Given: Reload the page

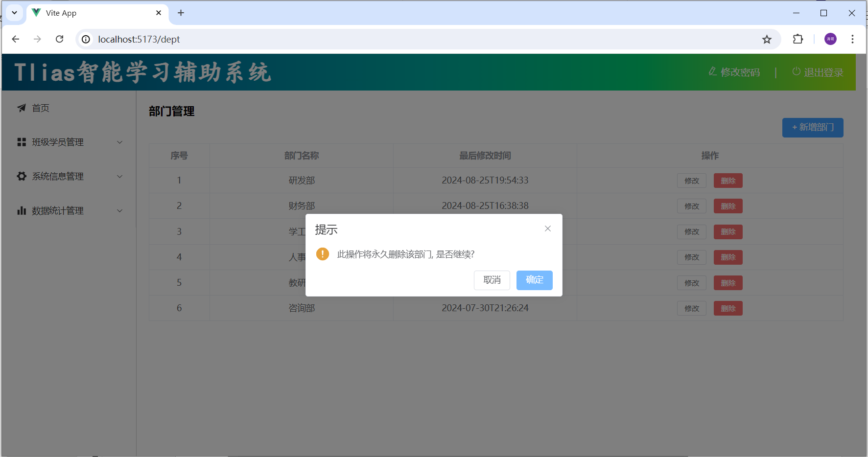Looking at the screenshot, I should [59, 39].
